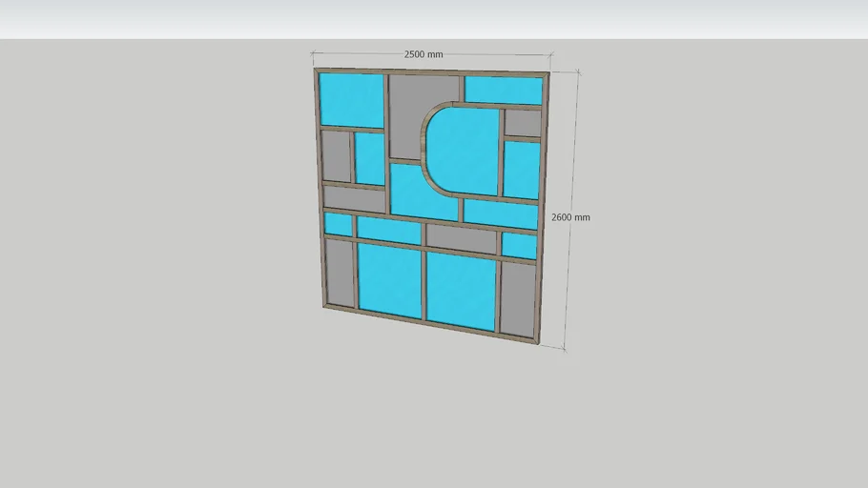Screen dimensions: 868x488
Task: Select the wide gray panel at left middle
Action: coord(353,197)
